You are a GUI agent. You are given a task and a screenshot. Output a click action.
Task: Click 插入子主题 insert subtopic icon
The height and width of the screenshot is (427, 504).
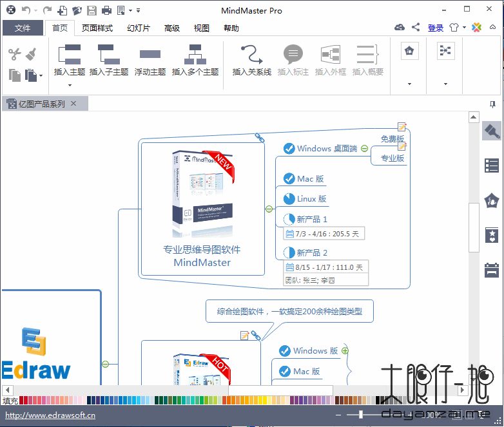[x=109, y=54]
